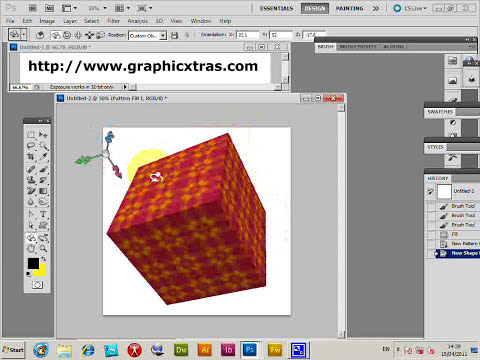Select the Custom Shape tool
This screenshot has height=360, width=480.
[43, 225]
